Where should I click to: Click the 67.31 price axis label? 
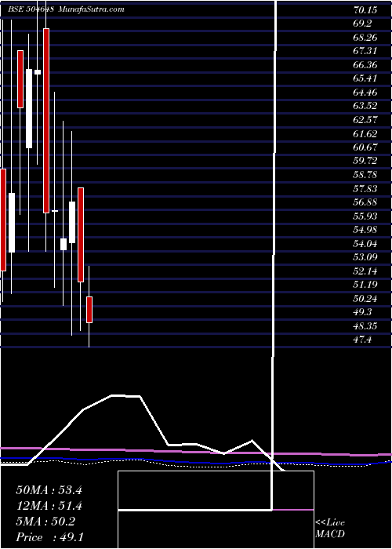coord(365,51)
